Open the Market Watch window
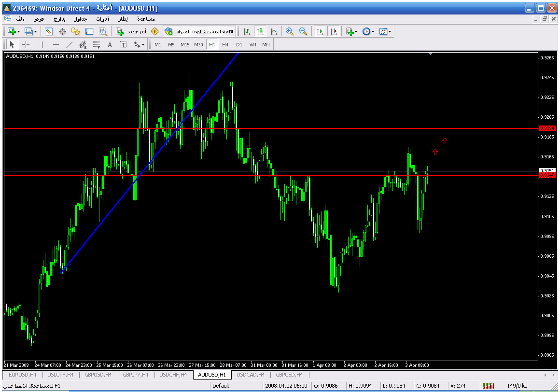The height and width of the screenshot is (392, 560). (x=49, y=31)
